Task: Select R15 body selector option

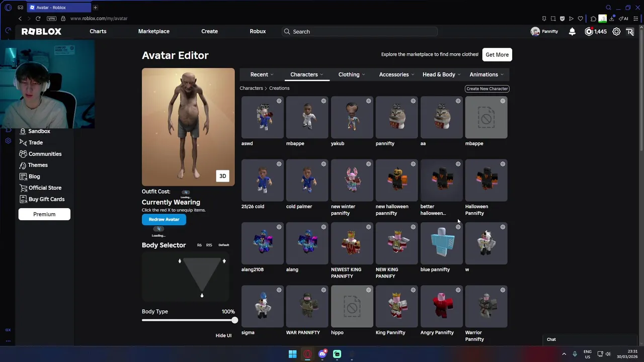Action: click(x=209, y=245)
